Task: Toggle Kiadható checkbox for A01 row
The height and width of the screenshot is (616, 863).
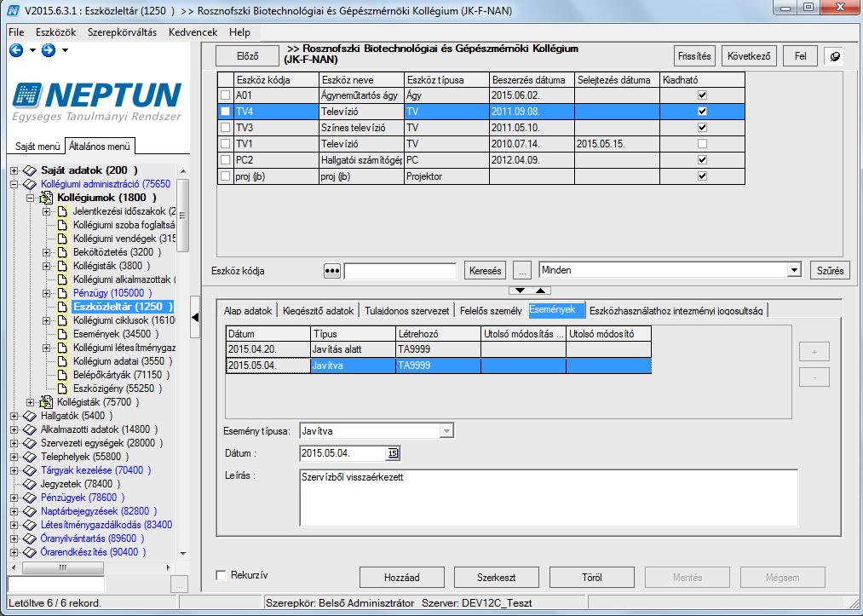Action: tap(702, 95)
